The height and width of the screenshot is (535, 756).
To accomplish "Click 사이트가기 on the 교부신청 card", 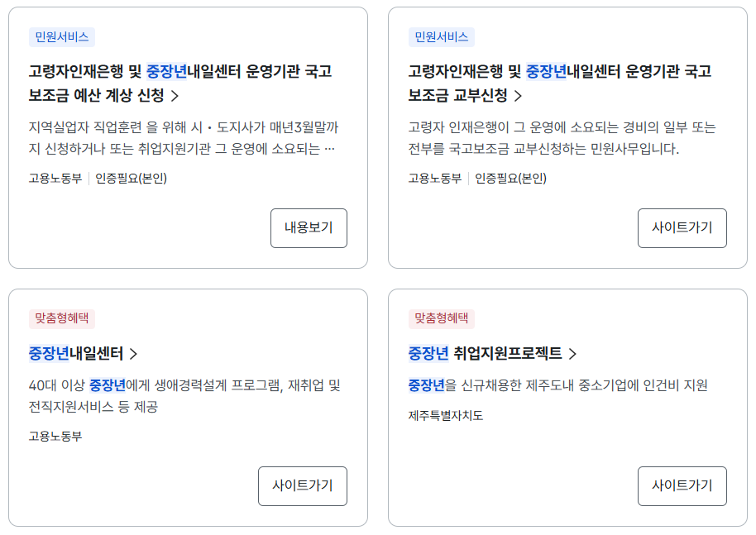I will pos(682,227).
